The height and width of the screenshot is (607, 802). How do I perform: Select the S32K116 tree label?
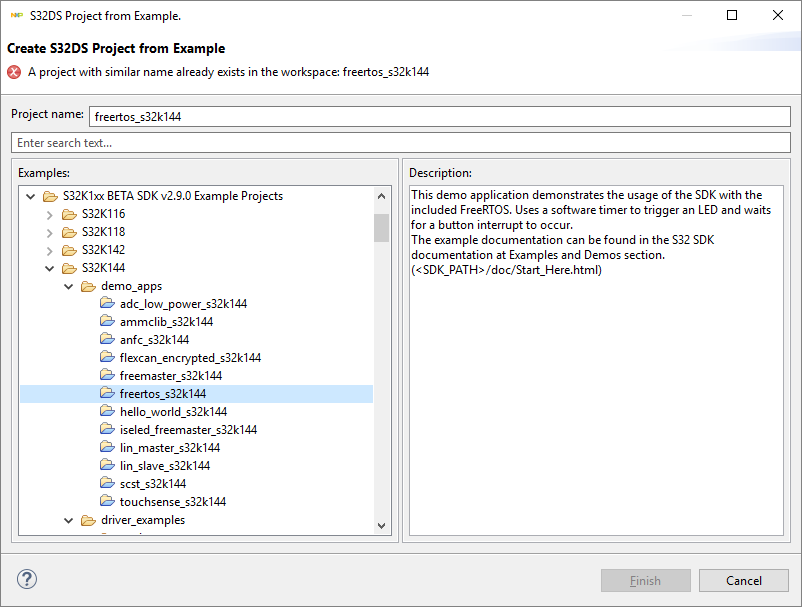103,214
